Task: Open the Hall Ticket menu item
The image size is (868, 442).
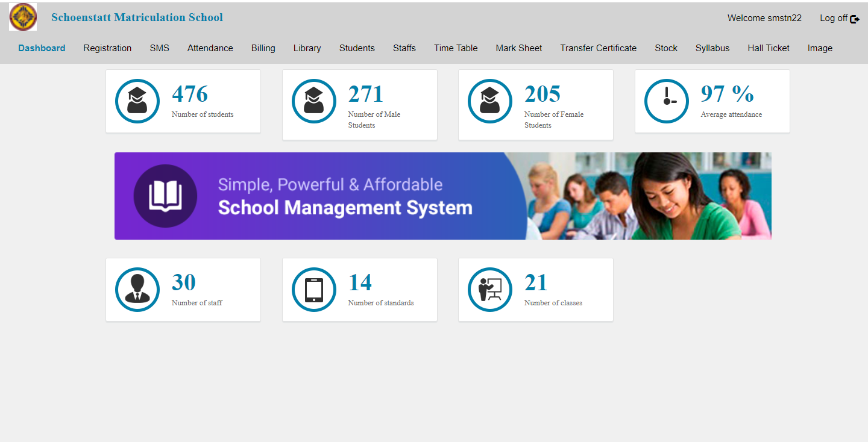Action: coord(769,48)
